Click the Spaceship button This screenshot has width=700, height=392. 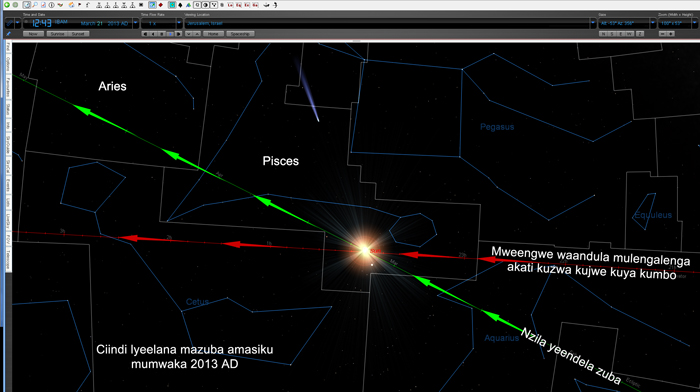pos(240,34)
